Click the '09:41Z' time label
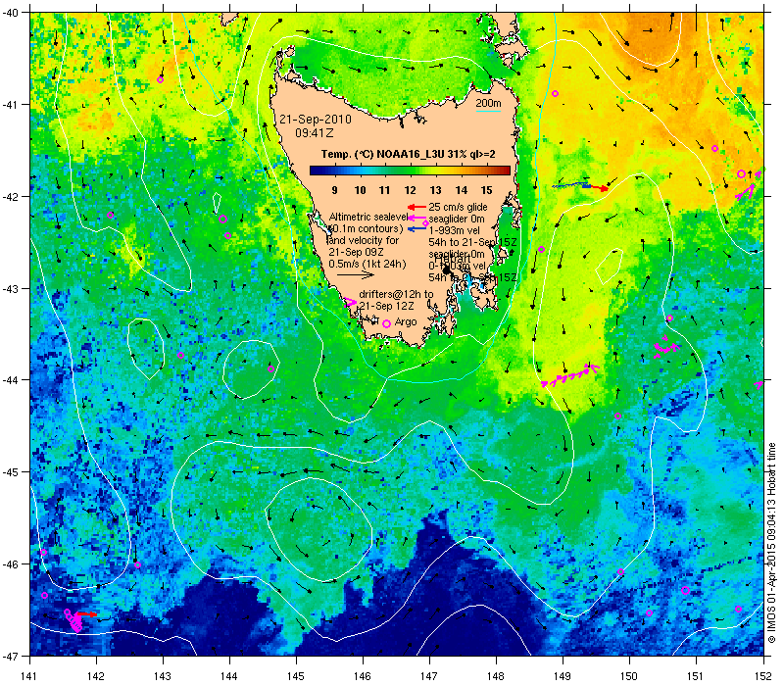This screenshot has width=784, height=686. pos(315,133)
